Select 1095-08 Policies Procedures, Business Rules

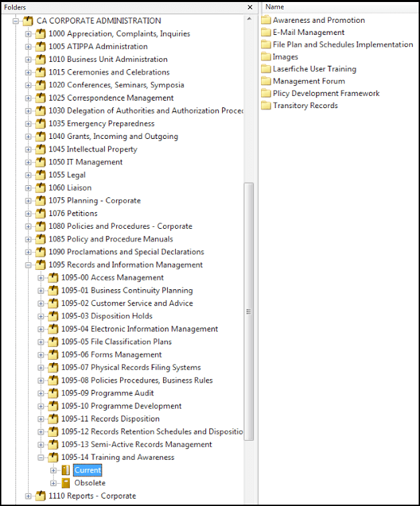pos(137,381)
